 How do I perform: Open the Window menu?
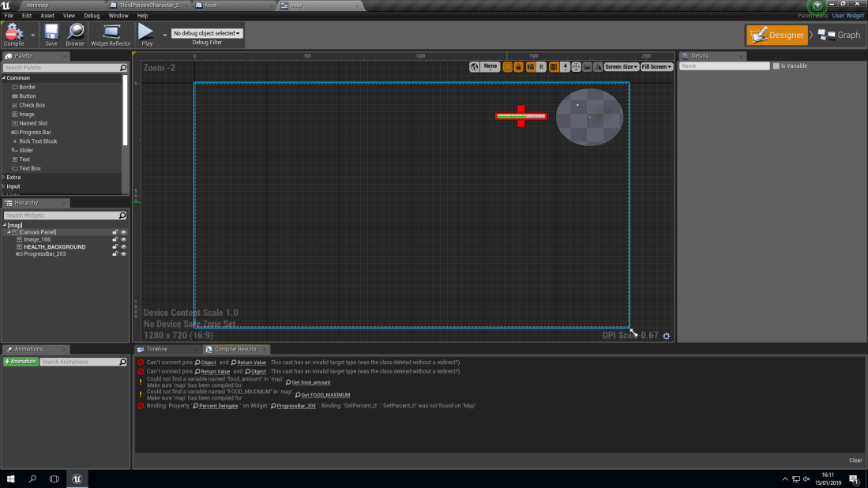pyautogui.click(x=118, y=15)
